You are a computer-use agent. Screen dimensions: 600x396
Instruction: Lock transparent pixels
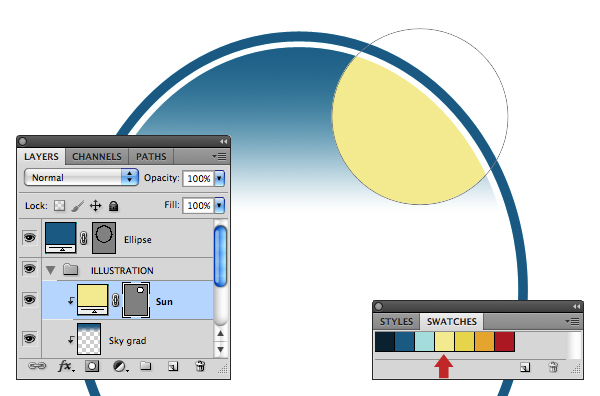pyautogui.click(x=59, y=206)
